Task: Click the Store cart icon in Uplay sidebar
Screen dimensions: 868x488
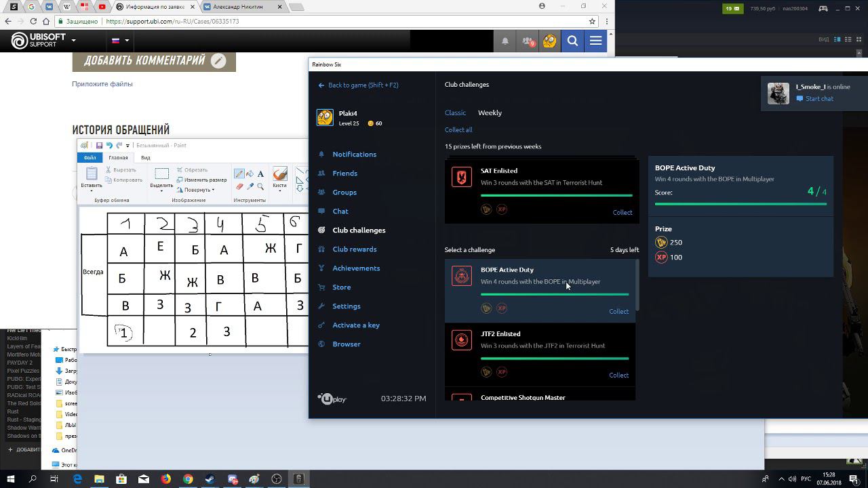Action: pos(321,287)
